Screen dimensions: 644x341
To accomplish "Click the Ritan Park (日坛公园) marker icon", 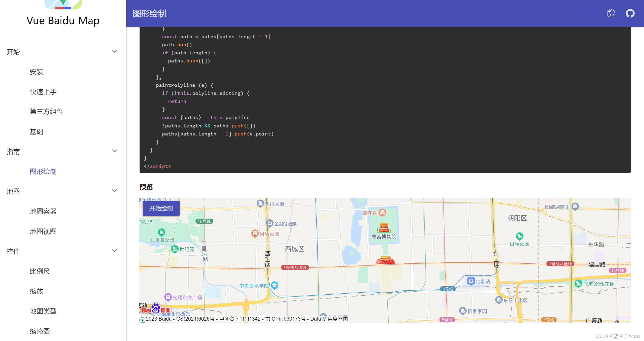I will click(519, 236).
